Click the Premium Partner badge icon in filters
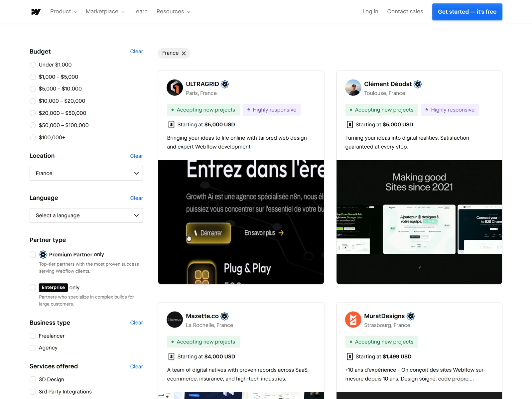 tap(43, 255)
